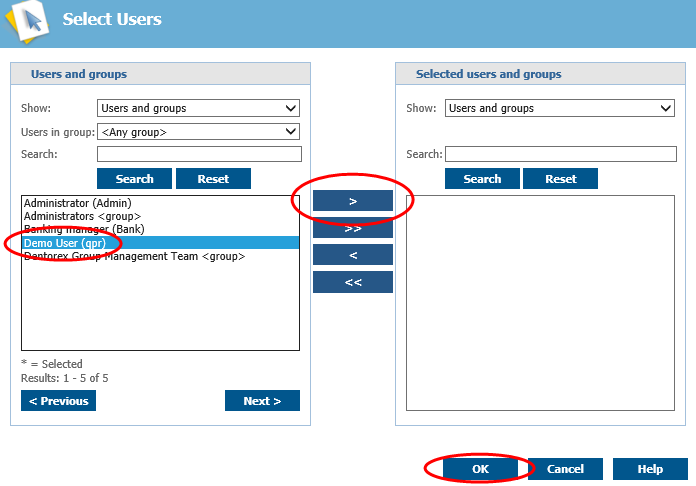The width and height of the screenshot is (696, 486).
Task: Click the remove selected (<) arrow button
Action: click(352, 255)
